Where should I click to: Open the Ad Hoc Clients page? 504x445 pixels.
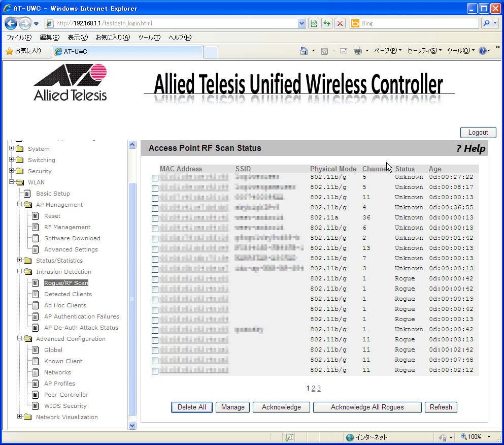pyautogui.click(x=65, y=305)
